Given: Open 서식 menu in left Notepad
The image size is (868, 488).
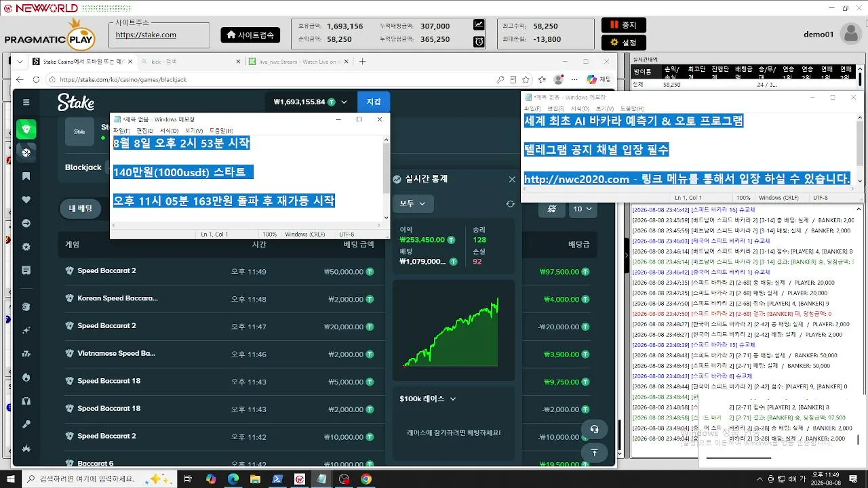Looking at the screenshot, I should click(169, 131).
